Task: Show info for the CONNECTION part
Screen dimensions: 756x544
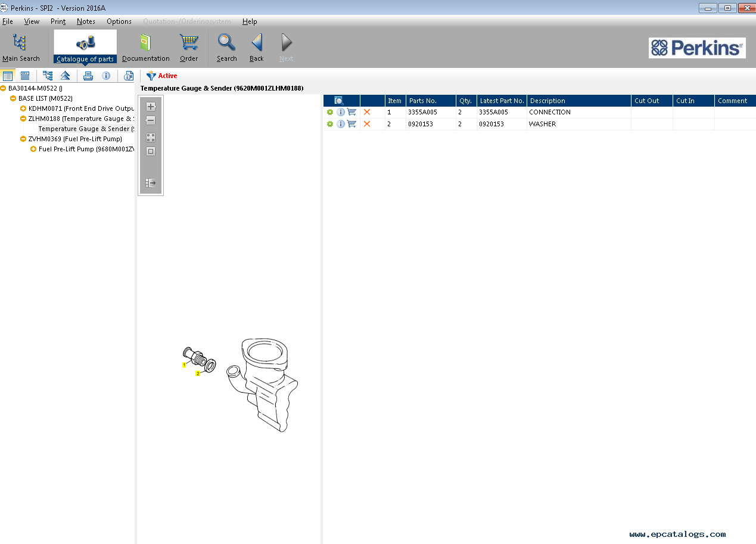Action: pos(341,112)
